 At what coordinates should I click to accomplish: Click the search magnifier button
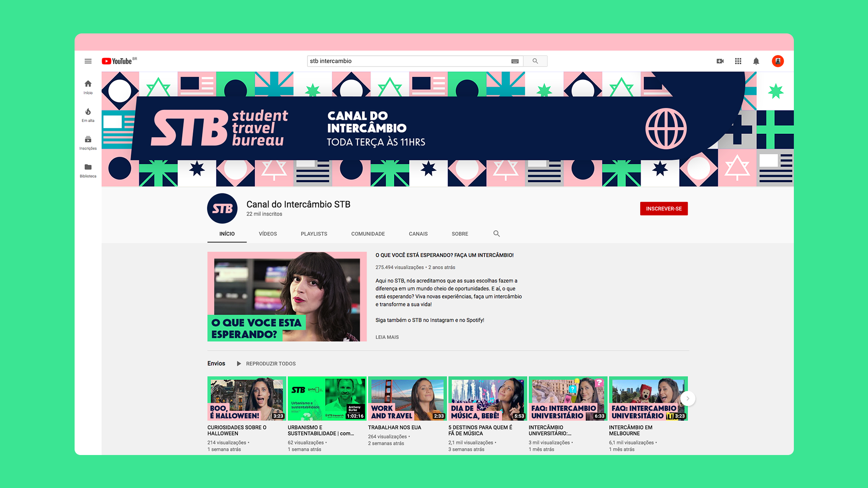pyautogui.click(x=535, y=61)
